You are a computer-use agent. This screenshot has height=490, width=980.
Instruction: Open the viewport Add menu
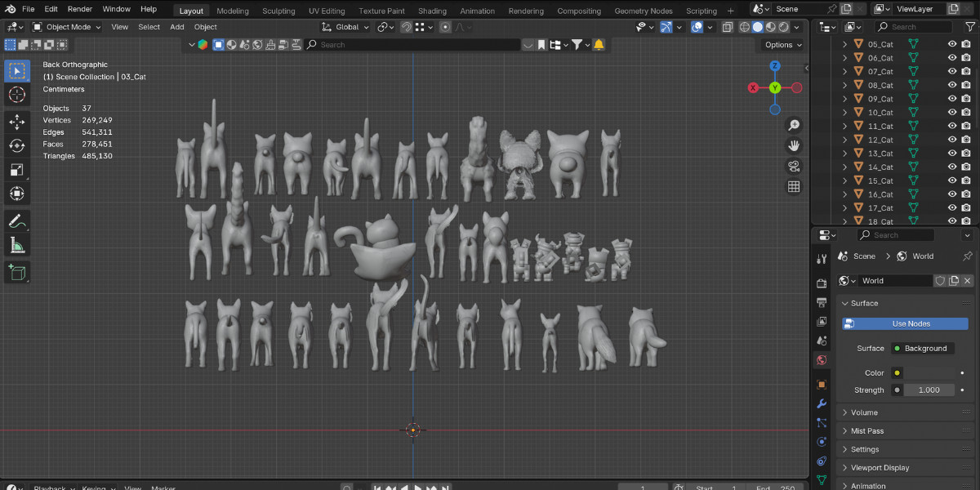pos(177,27)
